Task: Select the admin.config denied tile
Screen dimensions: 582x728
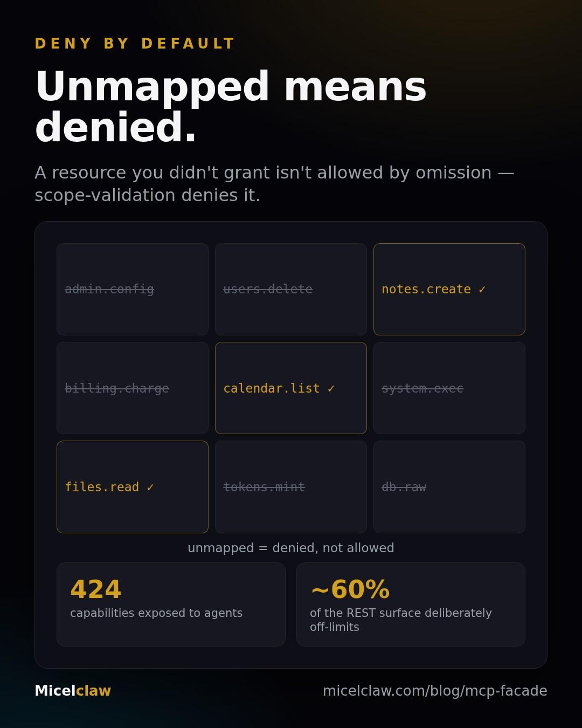Action: 133,289
